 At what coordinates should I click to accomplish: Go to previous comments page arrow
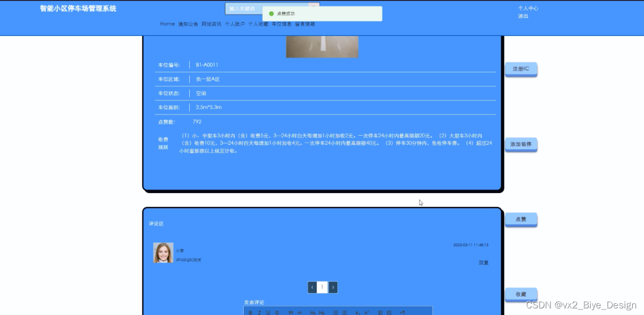tap(312, 287)
